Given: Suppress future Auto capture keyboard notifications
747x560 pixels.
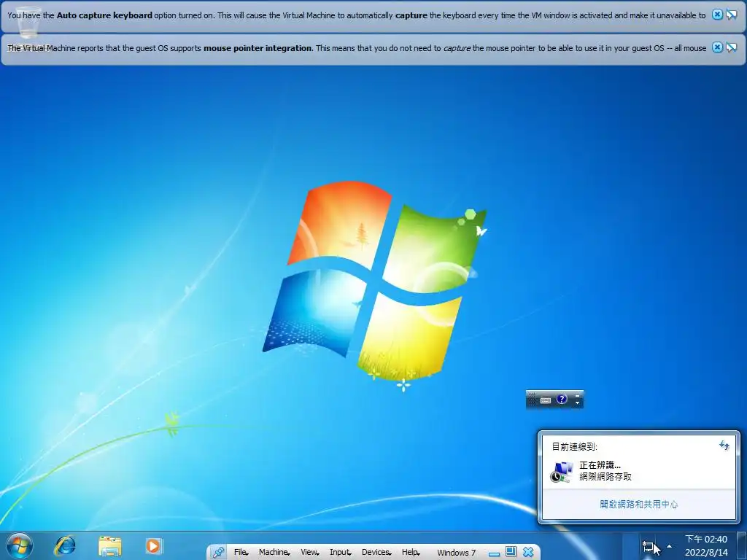Looking at the screenshot, I should tap(731, 15).
